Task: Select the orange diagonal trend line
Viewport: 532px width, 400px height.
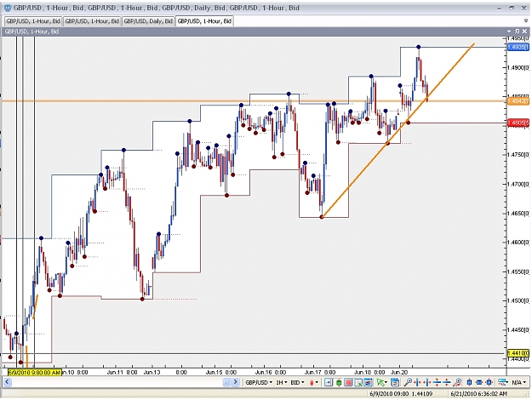Action: [398, 130]
